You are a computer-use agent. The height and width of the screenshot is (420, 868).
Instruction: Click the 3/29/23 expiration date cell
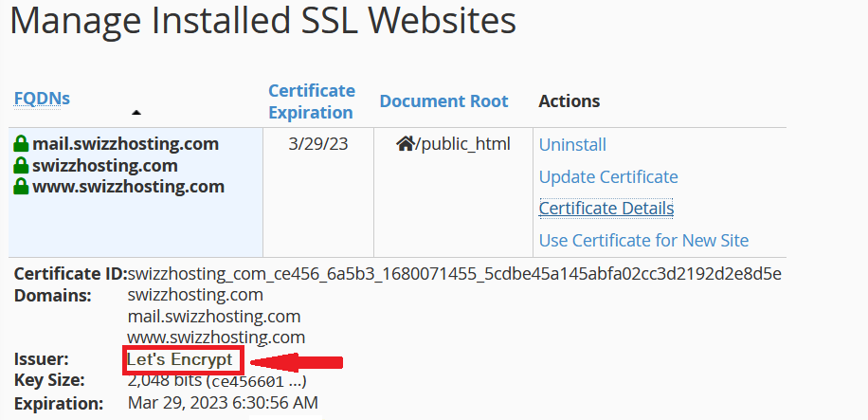(317, 144)
